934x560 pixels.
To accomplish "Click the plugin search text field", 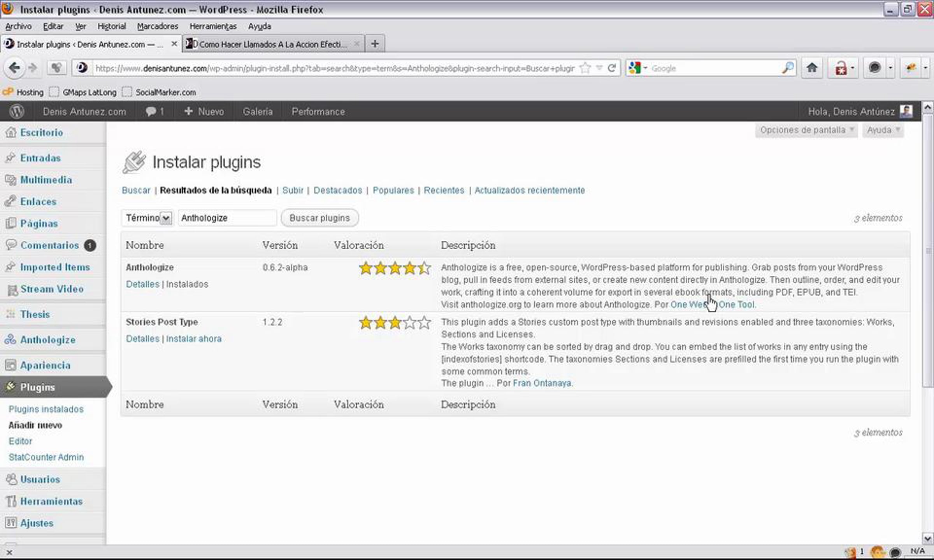I will [227, 218].
